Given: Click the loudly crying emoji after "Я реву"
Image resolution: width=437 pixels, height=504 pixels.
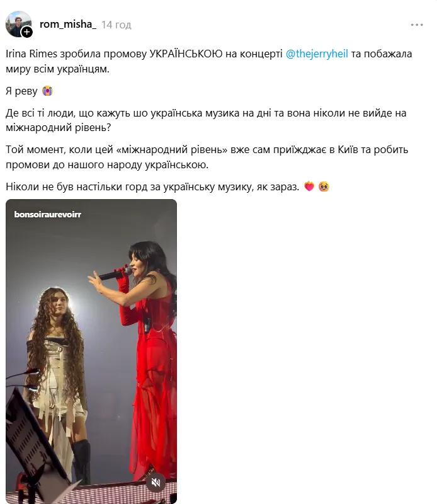Looking at the screenshot, I should [x=47, y=91].
